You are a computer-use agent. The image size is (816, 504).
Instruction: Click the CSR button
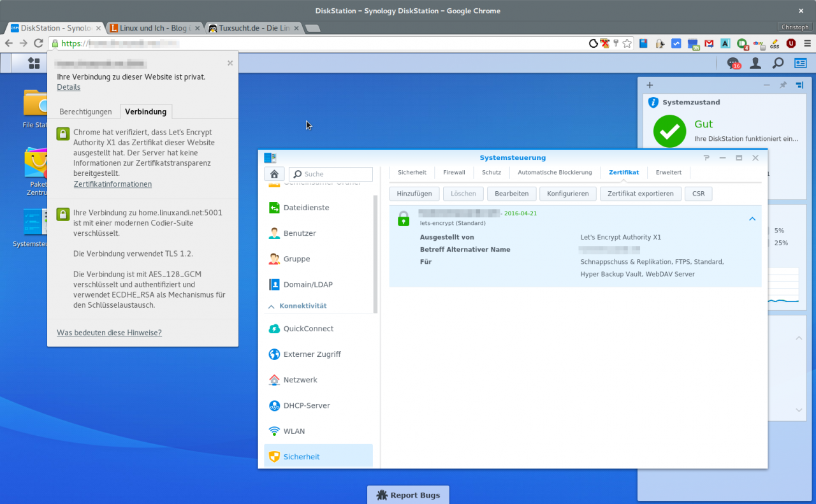(x=699, y=194)
